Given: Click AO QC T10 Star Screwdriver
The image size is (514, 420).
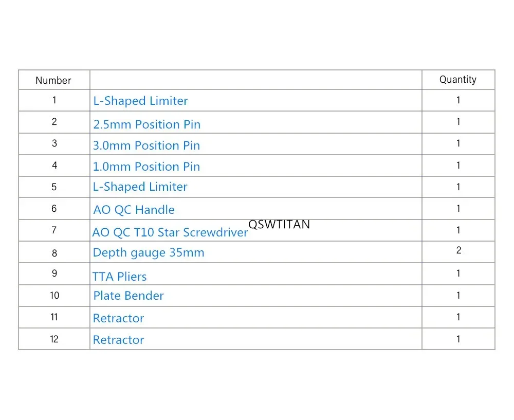Looking at the screenshot, I should pos(170,232).
